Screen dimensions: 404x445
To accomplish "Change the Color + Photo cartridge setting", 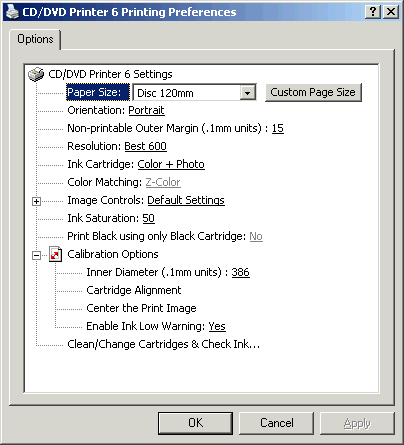I will pos(171,164).
